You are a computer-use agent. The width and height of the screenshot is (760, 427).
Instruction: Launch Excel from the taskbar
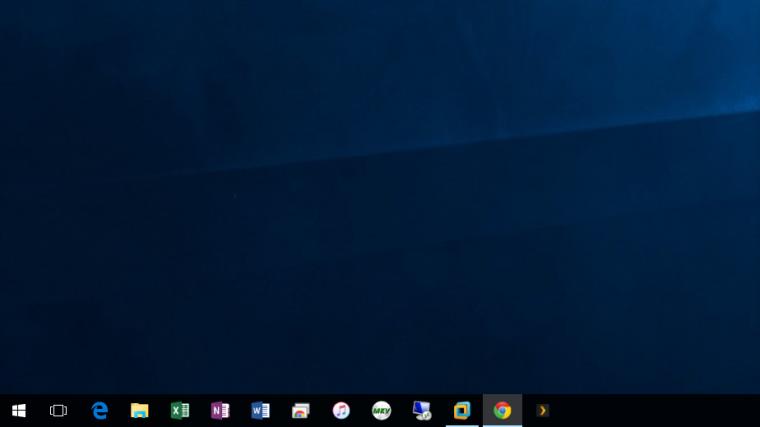180,411
